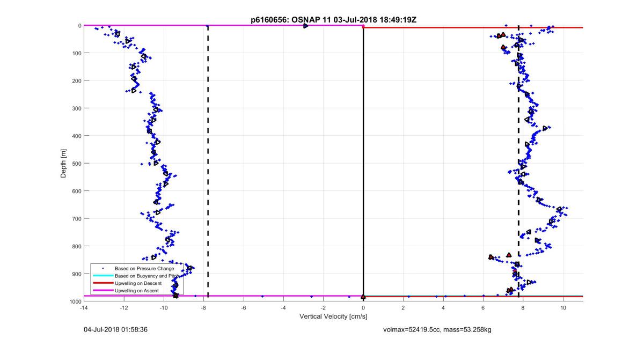Click the cyan line sample in legend
This screenshot has height=339, width=644.
coord(102,276)
